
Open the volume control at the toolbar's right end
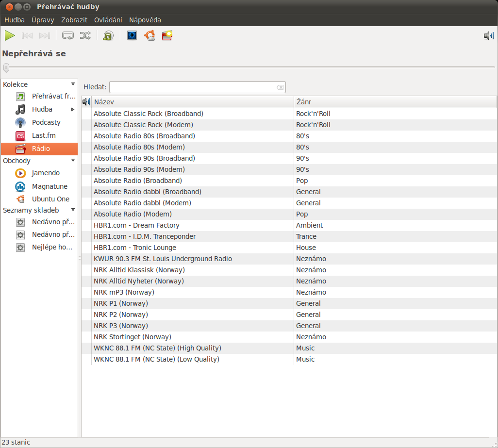pos(488,35)
